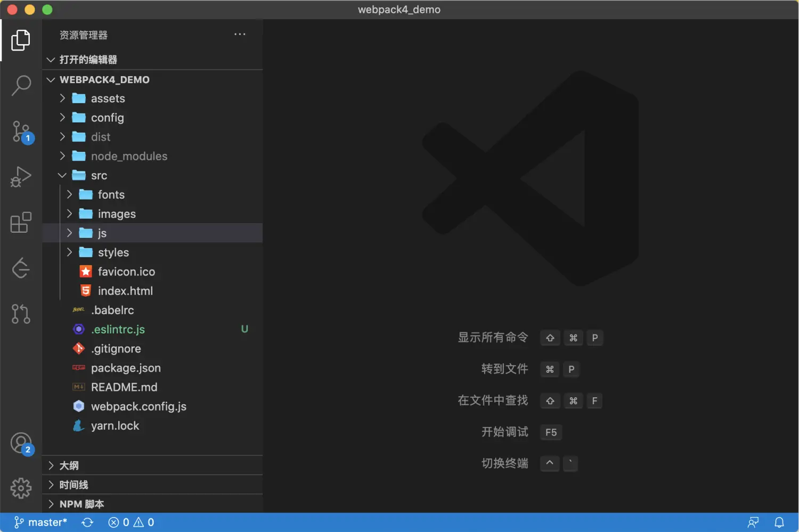This screenshot has height=532, width=799.
Task: Click the 转到文件 shortcut hint
Action: point(504,369)
